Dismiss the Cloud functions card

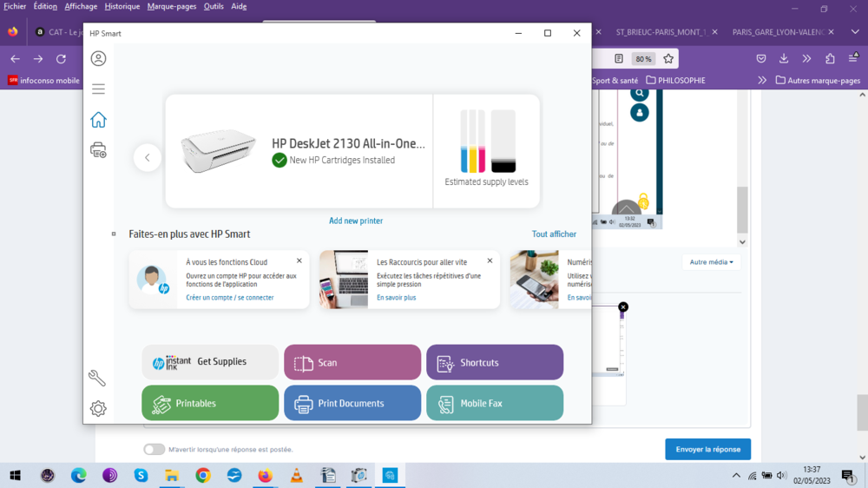click(x=299, y=260)
